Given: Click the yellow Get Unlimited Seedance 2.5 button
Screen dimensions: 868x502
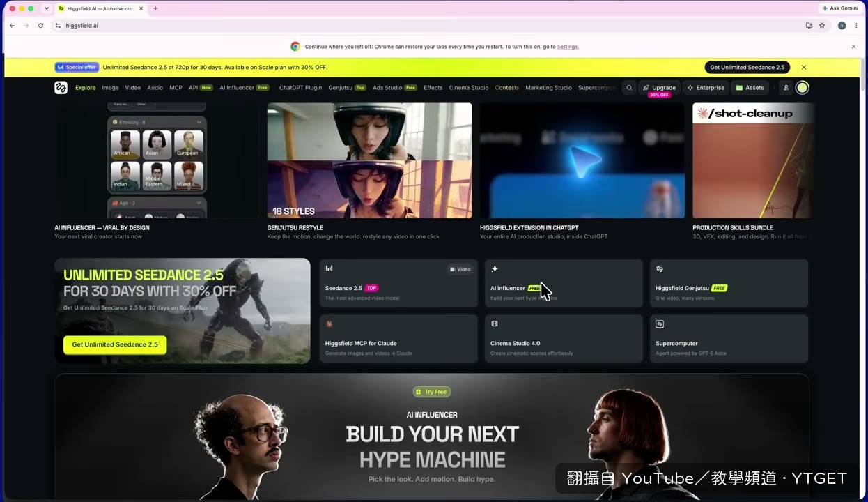Looking at the screenshot, I should (115, 344).
